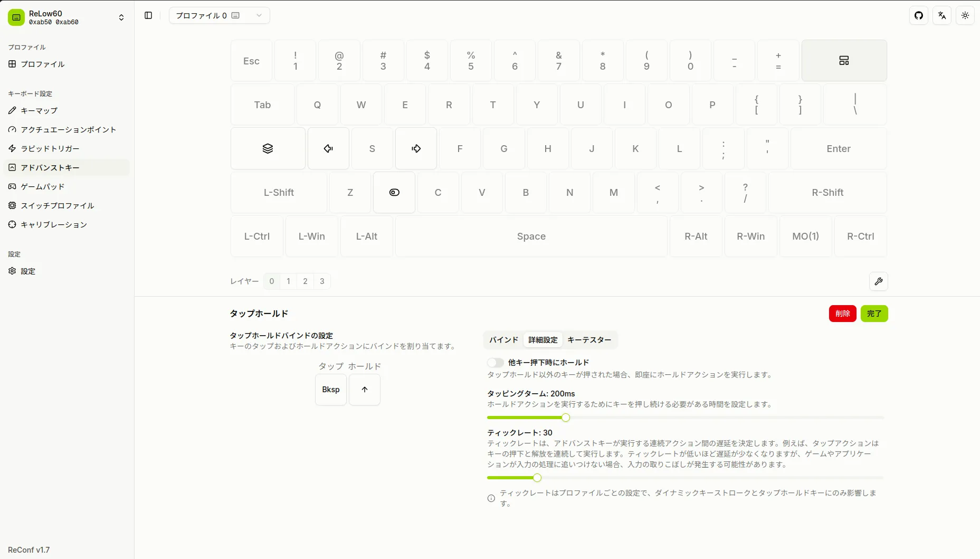Image resolution: width=980 pixels, height=559 pixels.
Task: Expand the プロファイル 0 dropdown
Action: [219, 15]
